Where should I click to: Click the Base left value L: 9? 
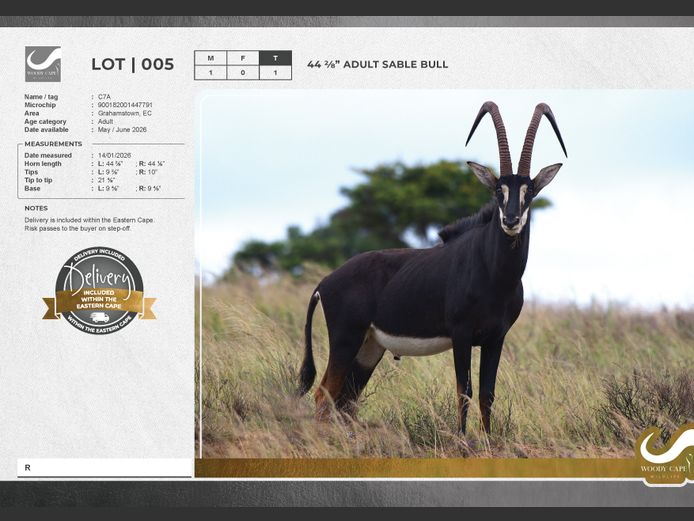pos(108,188)
